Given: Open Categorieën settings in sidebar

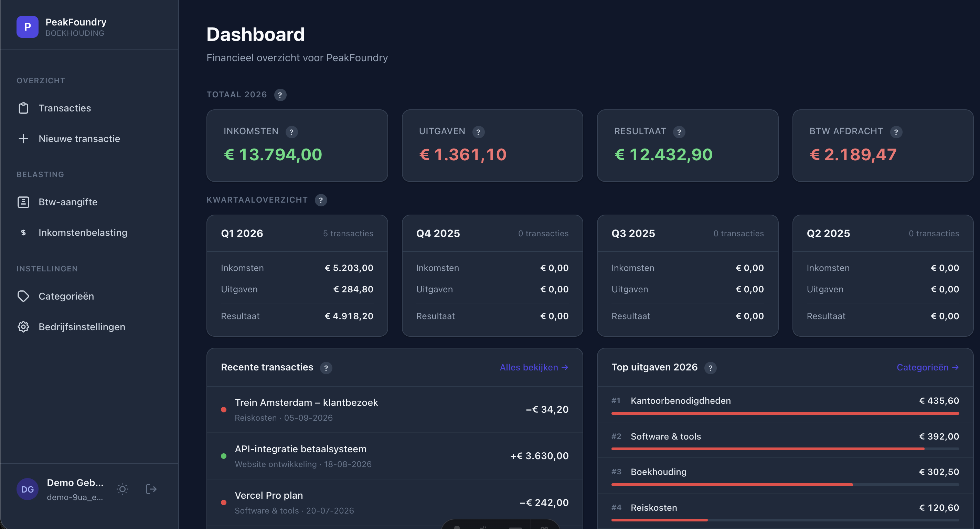Looking at the screenshot, I should click(89, 296).
